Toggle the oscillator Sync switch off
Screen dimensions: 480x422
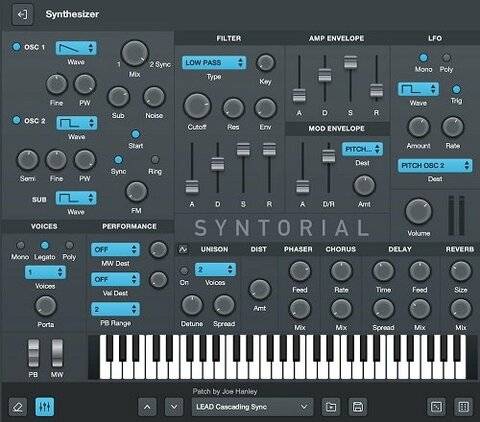click(x=118, y=159)
